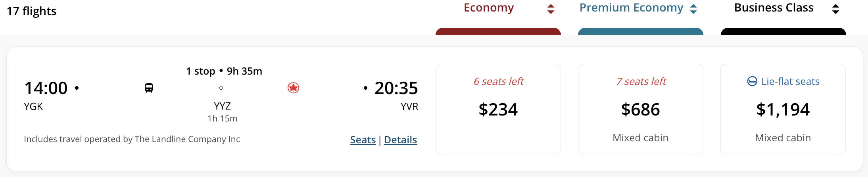
Task: Open the flight Details link
Action: (x=400, y=140)
